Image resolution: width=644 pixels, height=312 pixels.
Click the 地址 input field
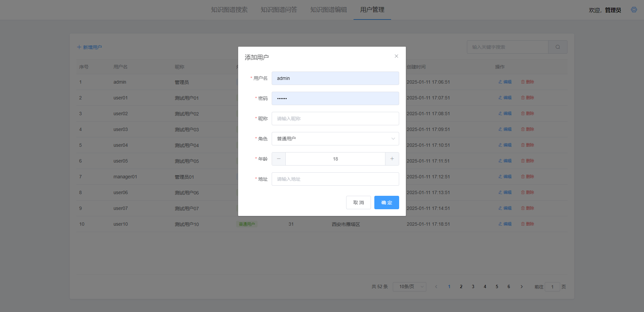[x=335, y=179]
